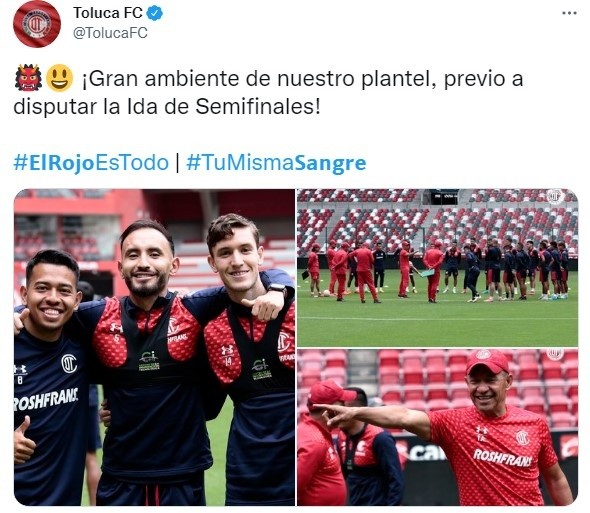View the team training huddle photo
Image resolution: width=590 pixels, height=513 pixels.
[x=437, y=268]
